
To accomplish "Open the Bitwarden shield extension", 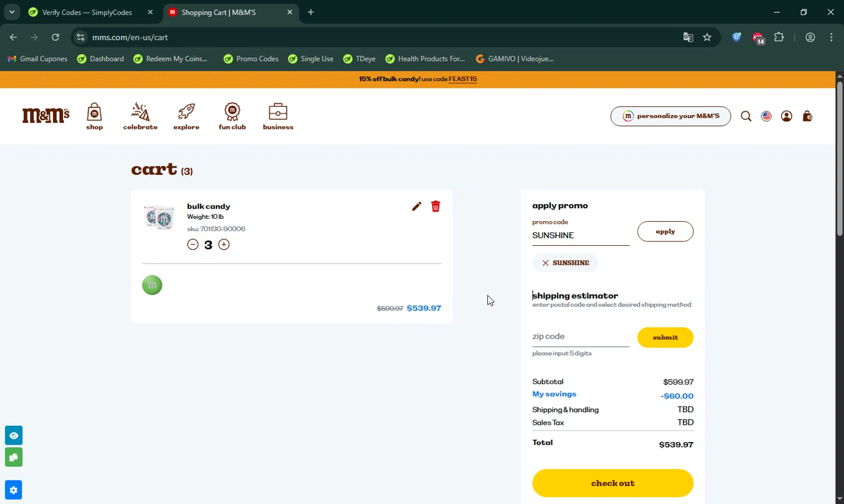I will point(737,37).
